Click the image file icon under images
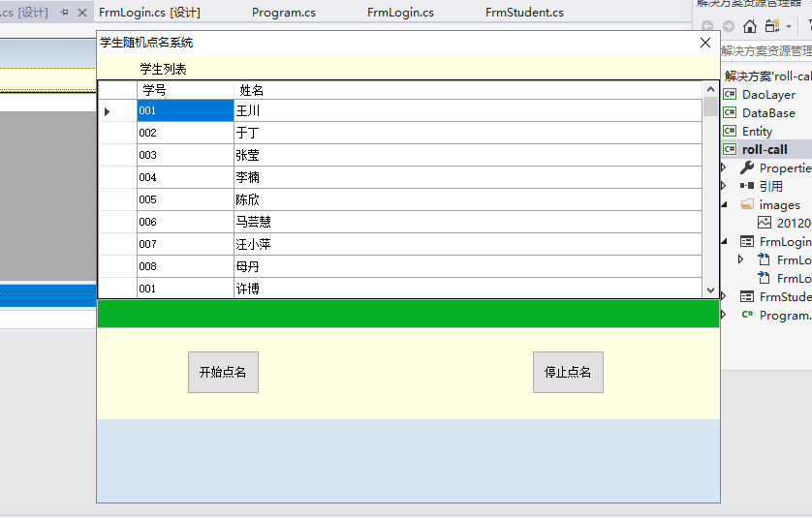Image resolution: width=812 pixels, height=518 pixels. pos(765,223)
